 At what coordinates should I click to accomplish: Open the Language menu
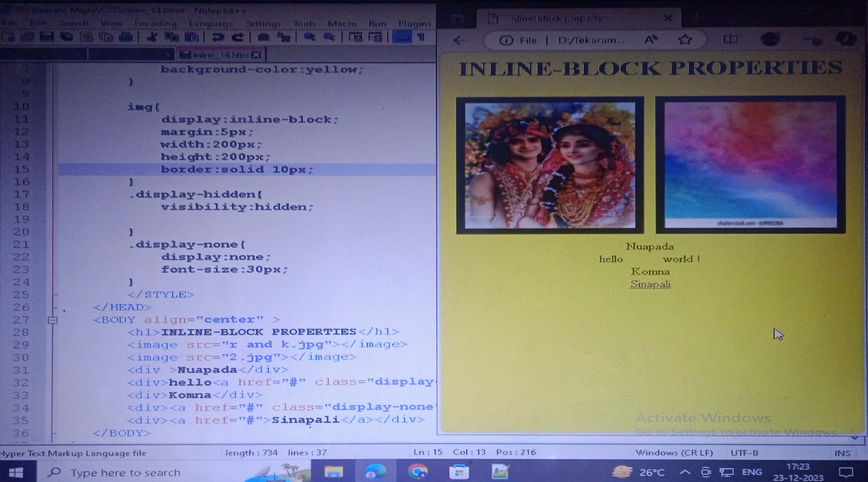click(211, 24)
